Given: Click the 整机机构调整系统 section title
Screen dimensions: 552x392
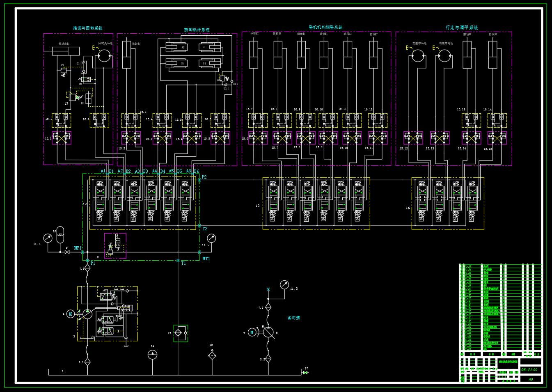Looking at the screenshot, I should 326,28.
